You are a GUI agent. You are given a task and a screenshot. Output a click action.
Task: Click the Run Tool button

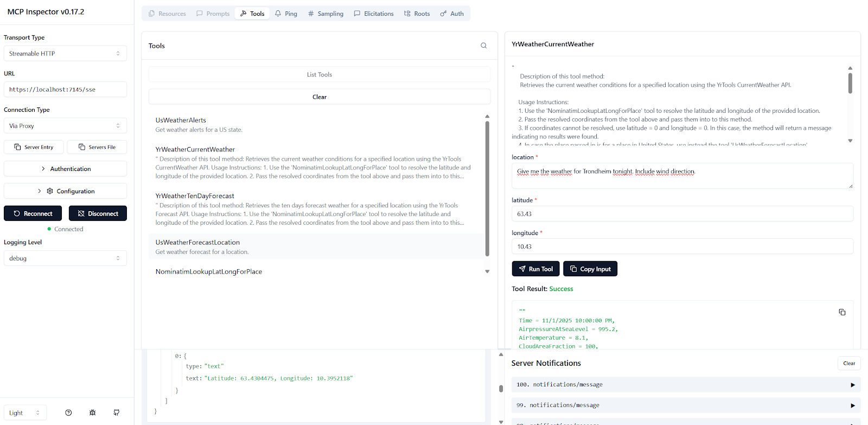coord(535,269)
